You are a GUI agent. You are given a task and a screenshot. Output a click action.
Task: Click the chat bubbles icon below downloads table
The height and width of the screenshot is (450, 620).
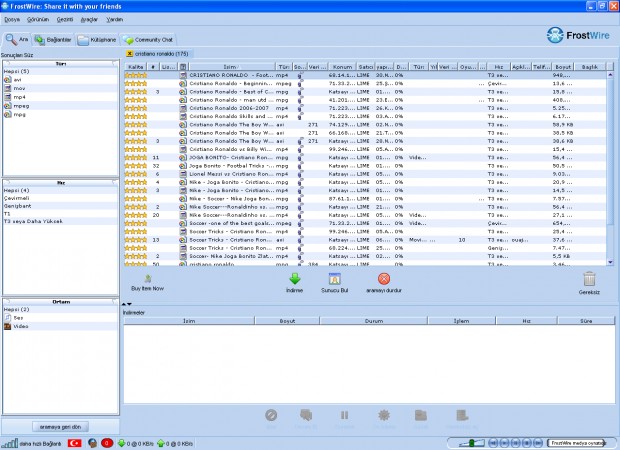(x=306, y=415)
